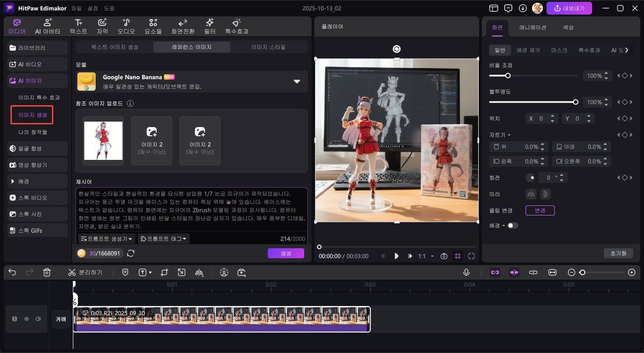Open fullscreen preview in the player
This screenshot has width=644, height=353.
point(471,256)
